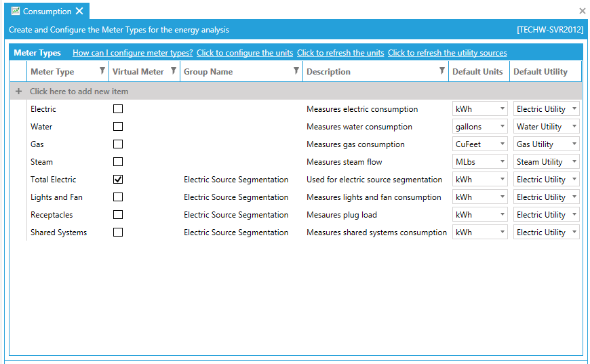Click 'Click here to add new item' row
The width and height of the screenshot is (590, 364).
pos(79,92)
